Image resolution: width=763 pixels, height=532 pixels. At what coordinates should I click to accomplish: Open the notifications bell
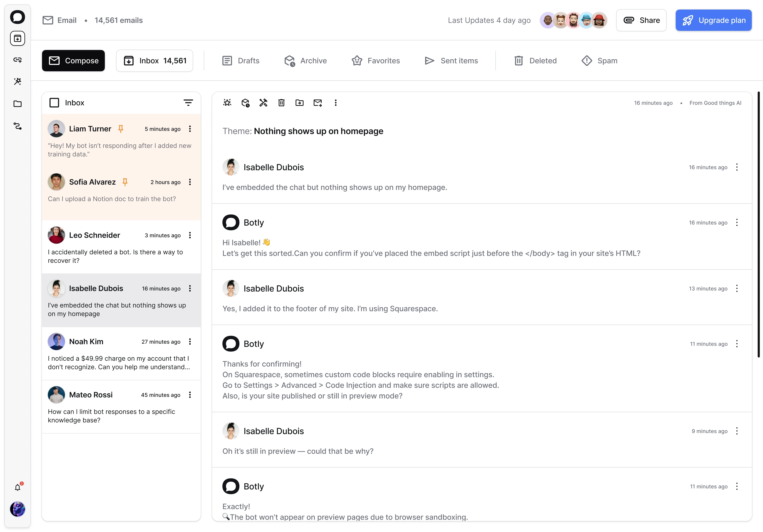[x=18, y=487]
